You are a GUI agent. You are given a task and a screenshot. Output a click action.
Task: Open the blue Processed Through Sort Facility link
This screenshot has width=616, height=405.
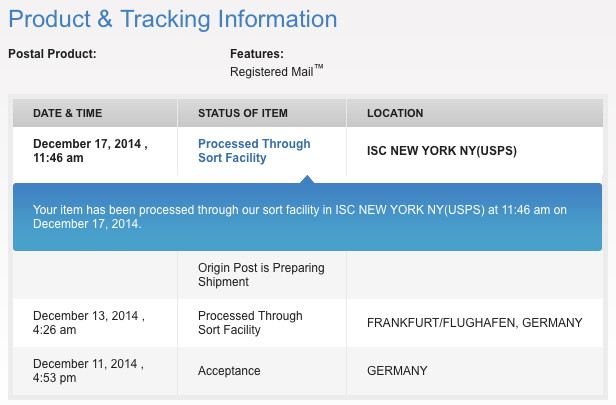tap(254, 151)
